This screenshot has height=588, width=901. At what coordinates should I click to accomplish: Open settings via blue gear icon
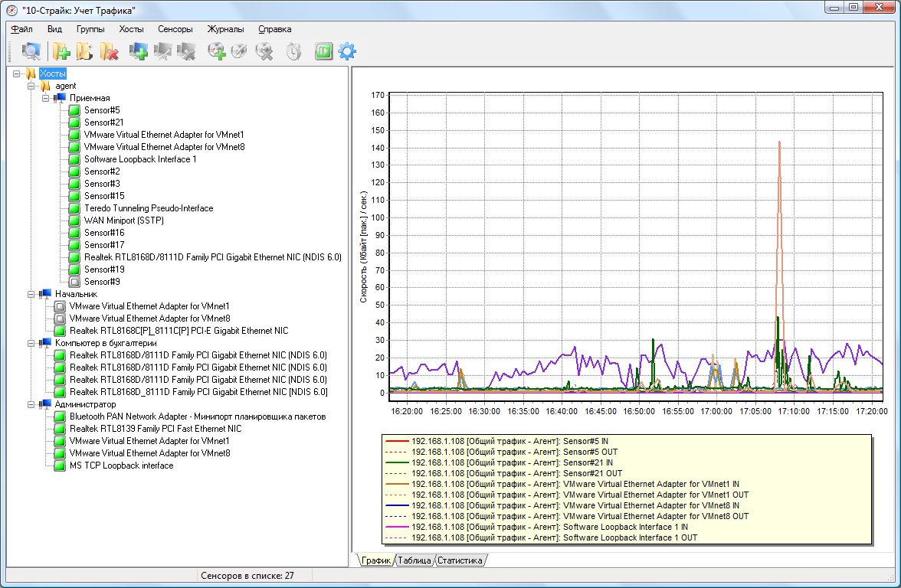point(347,52)
